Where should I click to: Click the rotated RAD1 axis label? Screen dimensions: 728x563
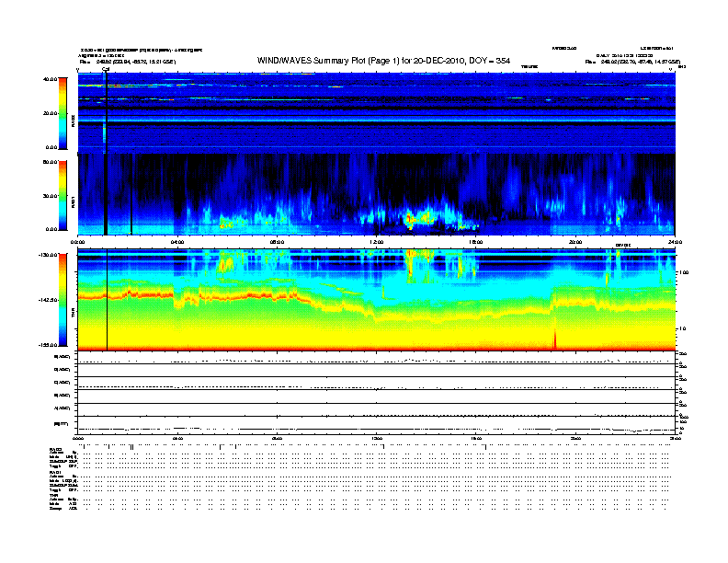(x=73, y=201)
